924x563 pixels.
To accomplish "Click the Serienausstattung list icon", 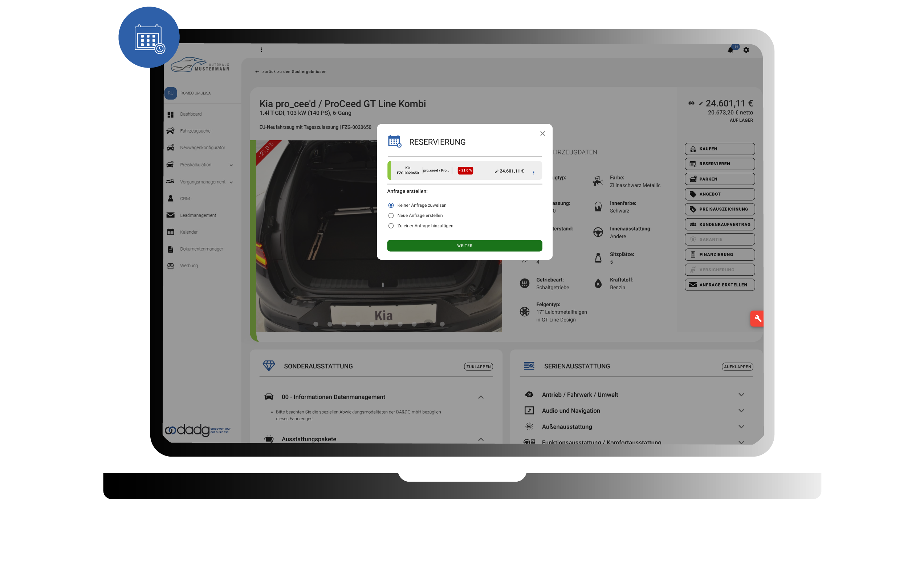I will (529, 366).
